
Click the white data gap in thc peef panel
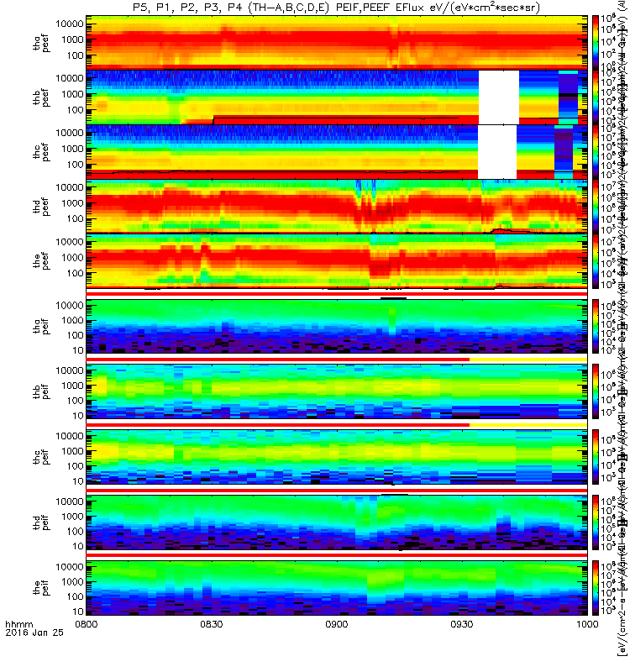(x=497, y=152)
